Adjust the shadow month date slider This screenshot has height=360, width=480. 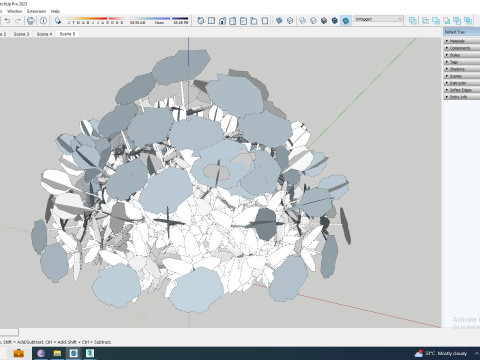pos(95,21)
